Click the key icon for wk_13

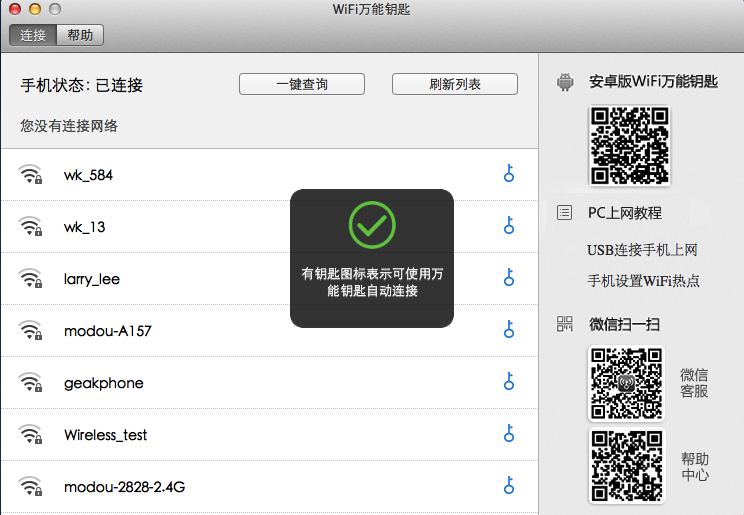point(509,225)
